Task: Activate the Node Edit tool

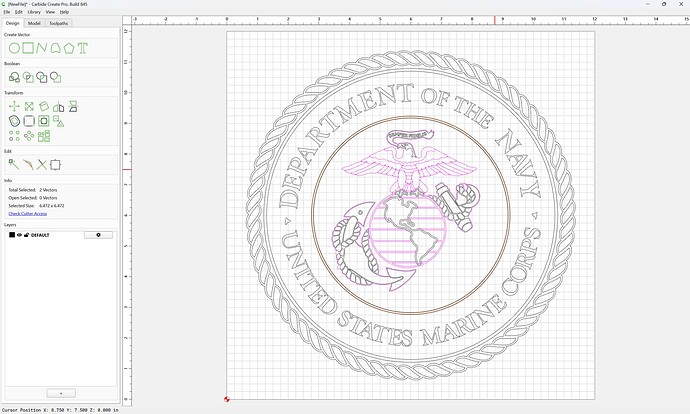Action: (14, 165)
